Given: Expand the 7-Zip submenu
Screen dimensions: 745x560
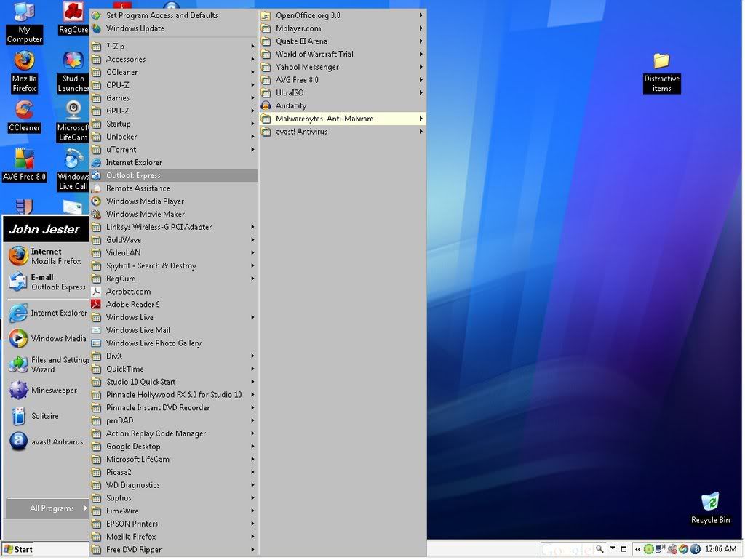Looking at the screenshot, I should [174, 46].
